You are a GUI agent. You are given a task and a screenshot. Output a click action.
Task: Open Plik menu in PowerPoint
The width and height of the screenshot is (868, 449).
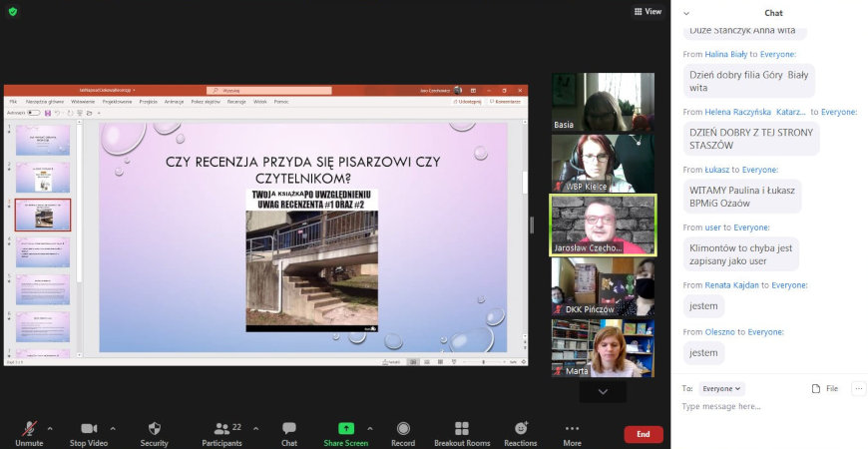tap(13, 102)
